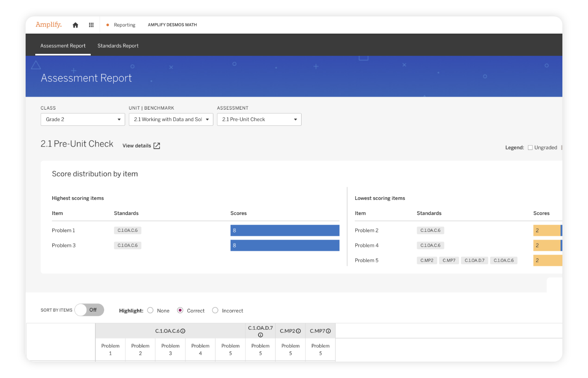Click the Reporting link in header
The width and height of the screenshot is (588, 378).
[124, 25]
